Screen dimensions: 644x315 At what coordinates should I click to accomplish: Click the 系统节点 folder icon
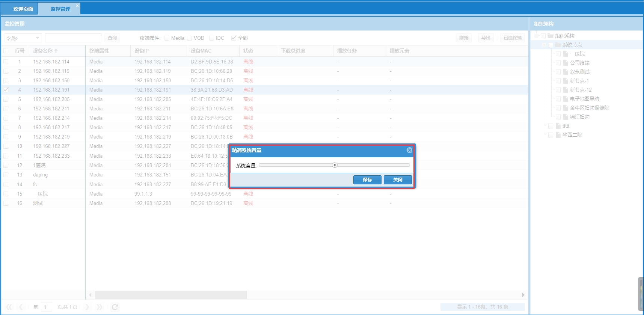tap(558, 45)
